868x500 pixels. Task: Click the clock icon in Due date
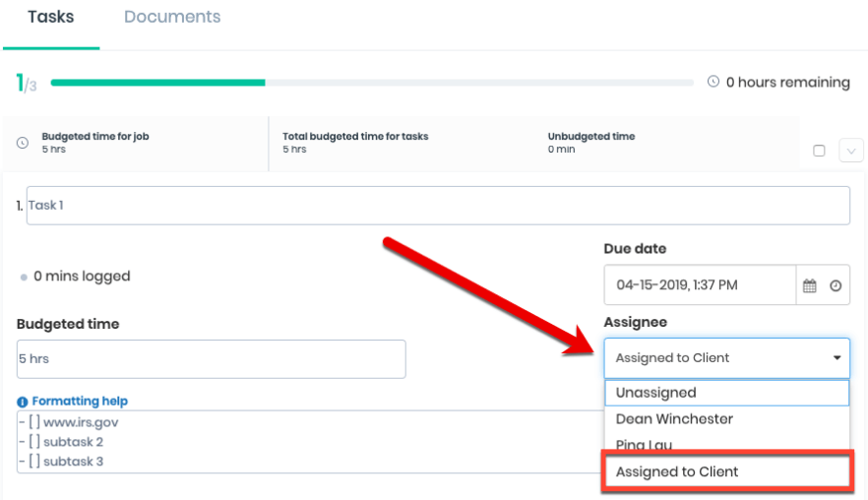pos(836,285)
